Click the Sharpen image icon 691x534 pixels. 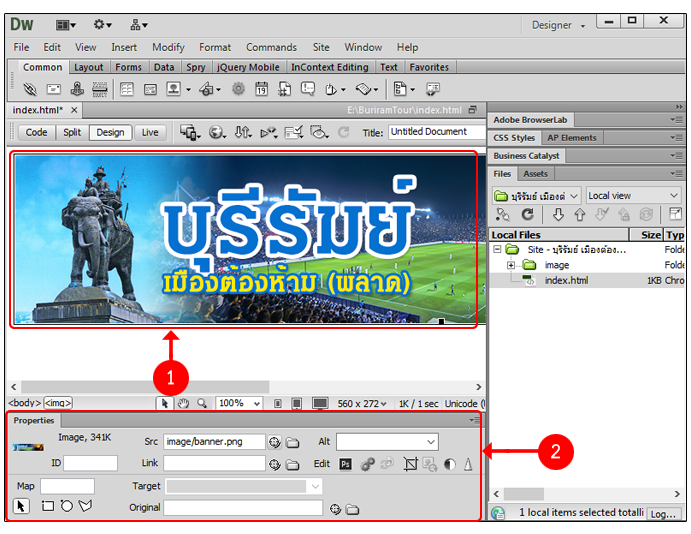(468, 464)
